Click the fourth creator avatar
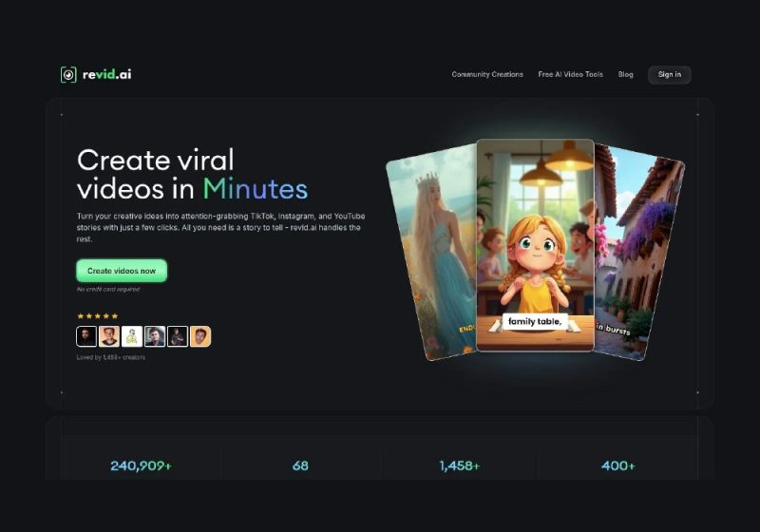The width and height of the screenshot is (760, 532). tap(155, 336)
